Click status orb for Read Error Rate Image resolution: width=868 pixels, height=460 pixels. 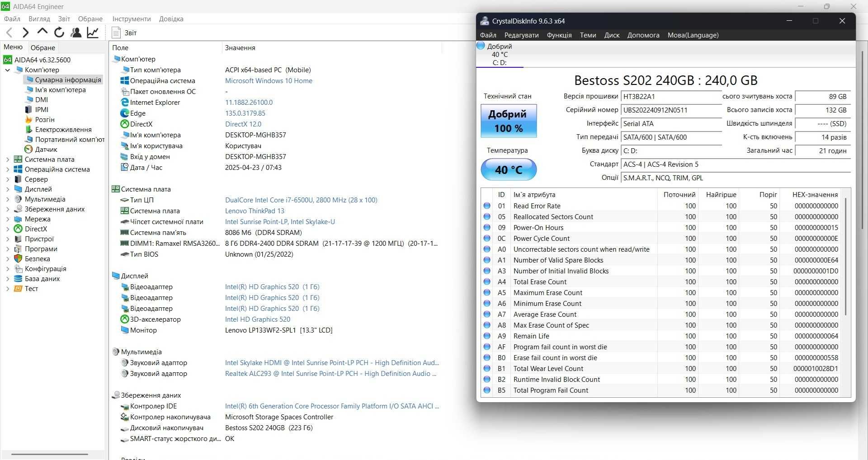[x=487, y=206]
